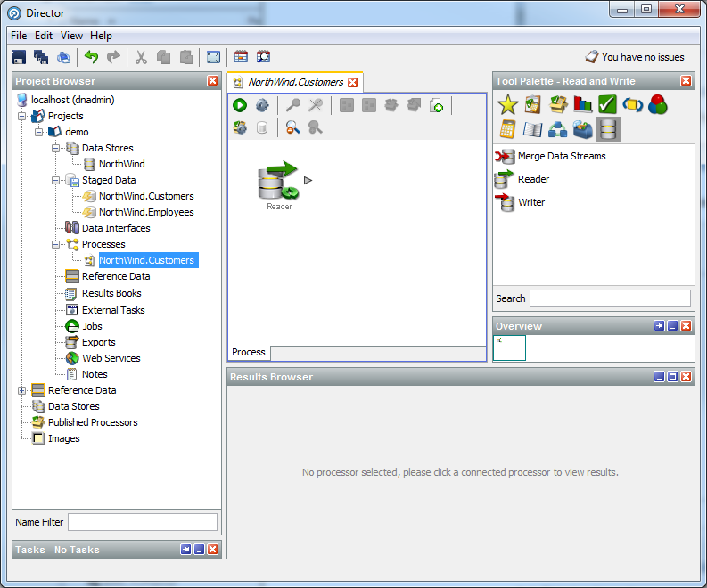Select the Process tab at canvas bottom
707x588 pixels.
[249, 352]
